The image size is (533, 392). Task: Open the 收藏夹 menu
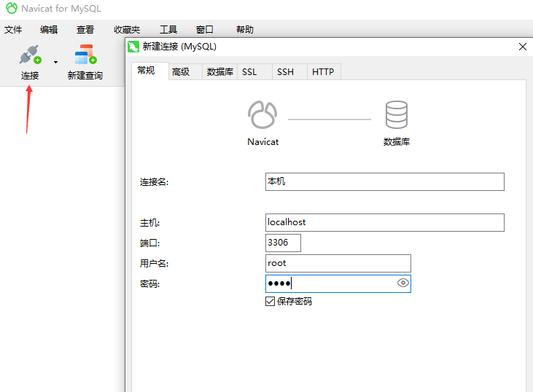(x=127, y=30)
